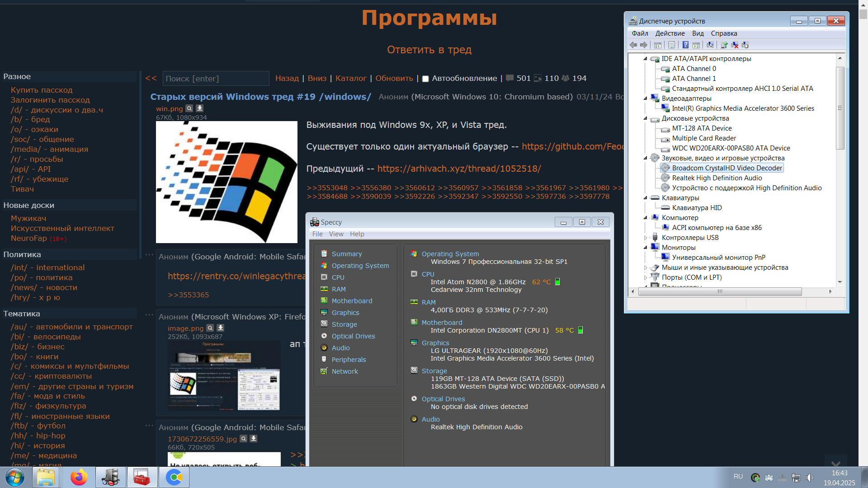Click scan for hardware changes toolbar icon
This screenshot has height=488, width=868.
coord(710,45)
